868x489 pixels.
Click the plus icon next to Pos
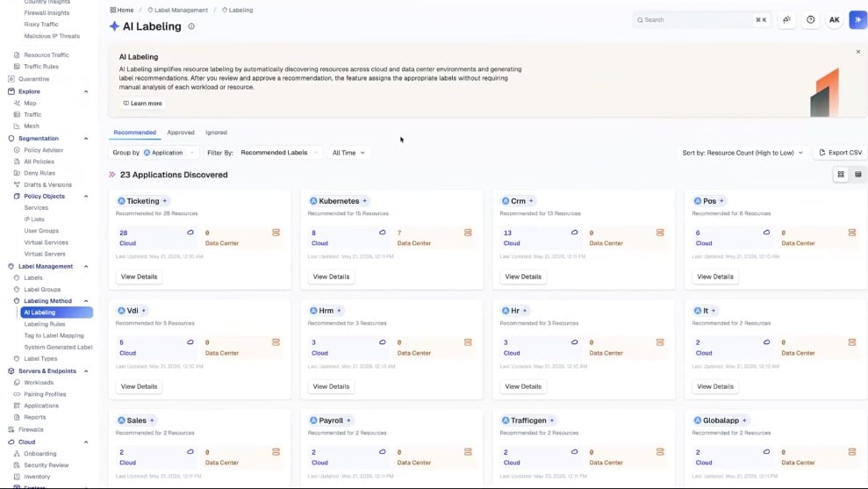[721, 201]
